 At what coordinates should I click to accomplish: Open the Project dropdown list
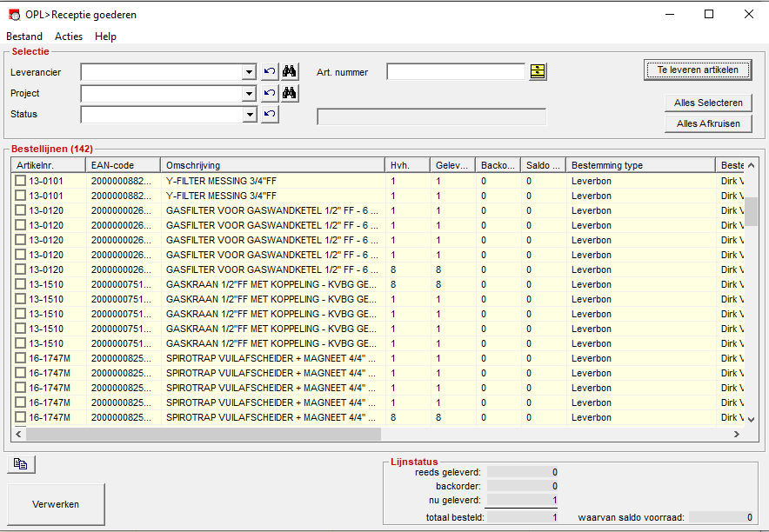coord(249,93)
